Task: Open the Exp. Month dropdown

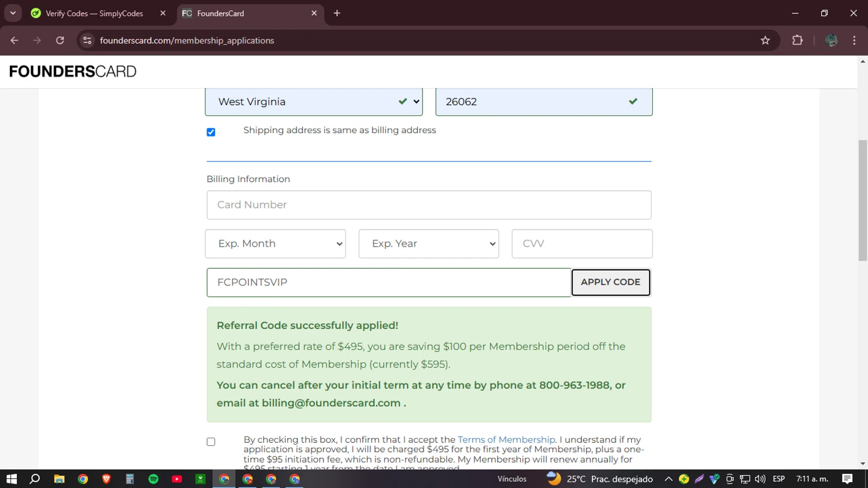Action: click(x=275, y=244)
